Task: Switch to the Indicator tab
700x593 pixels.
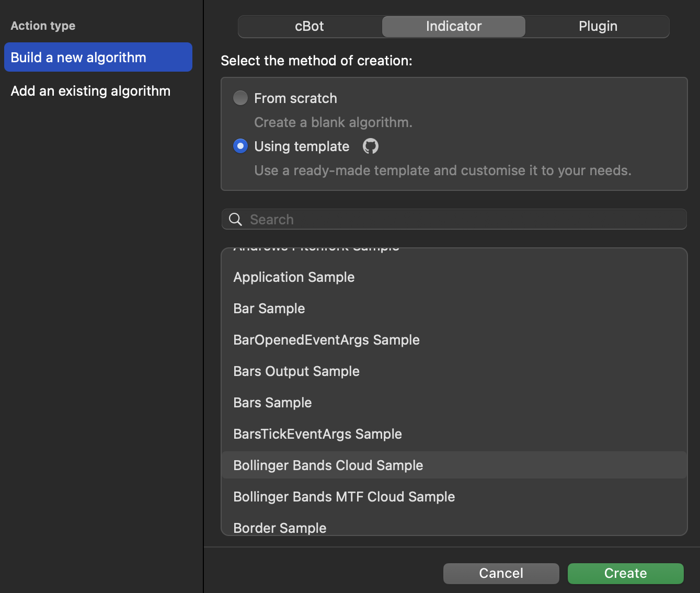Action: (x=453, y=27)
